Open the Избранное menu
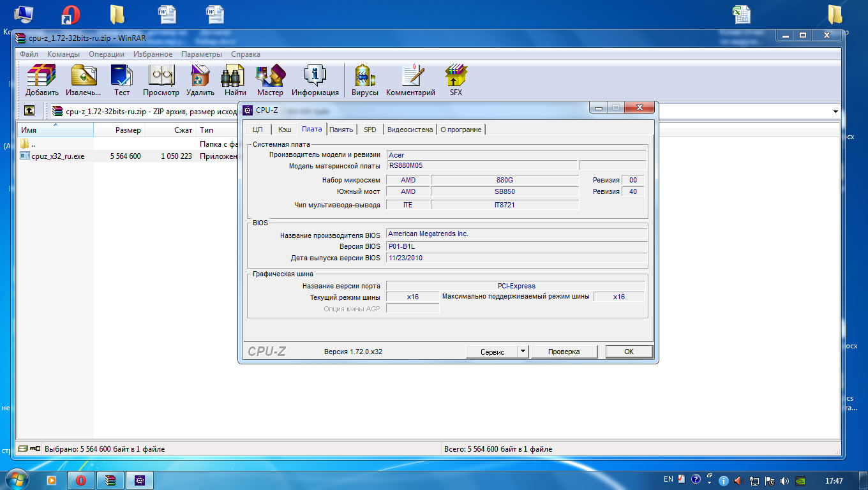Image resolution: width=868 pixels, height=490 pixels. 153,54
